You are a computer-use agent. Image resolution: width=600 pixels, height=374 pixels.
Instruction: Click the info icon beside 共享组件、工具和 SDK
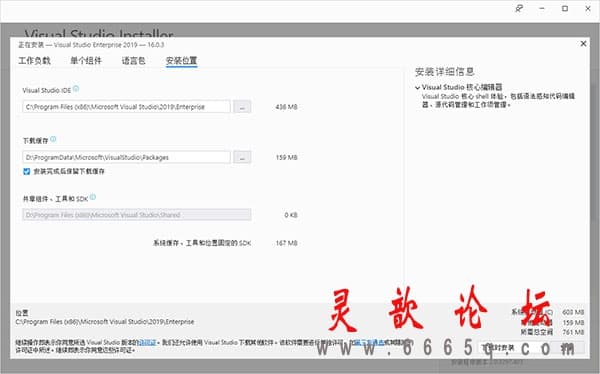(x=93, y=197)
